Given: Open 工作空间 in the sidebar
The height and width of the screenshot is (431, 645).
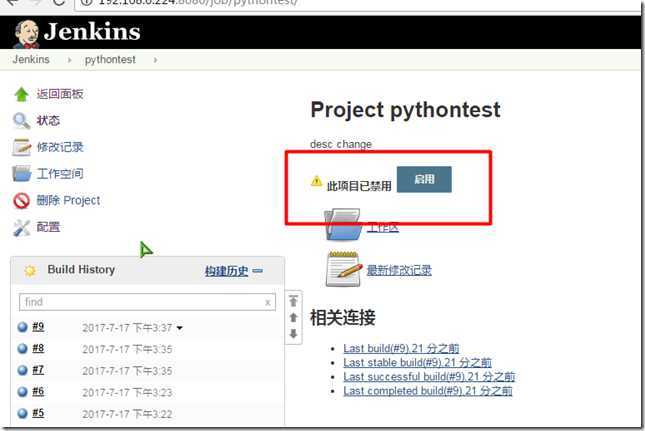Looking at the screenshot, I should (x=60, y=174).
